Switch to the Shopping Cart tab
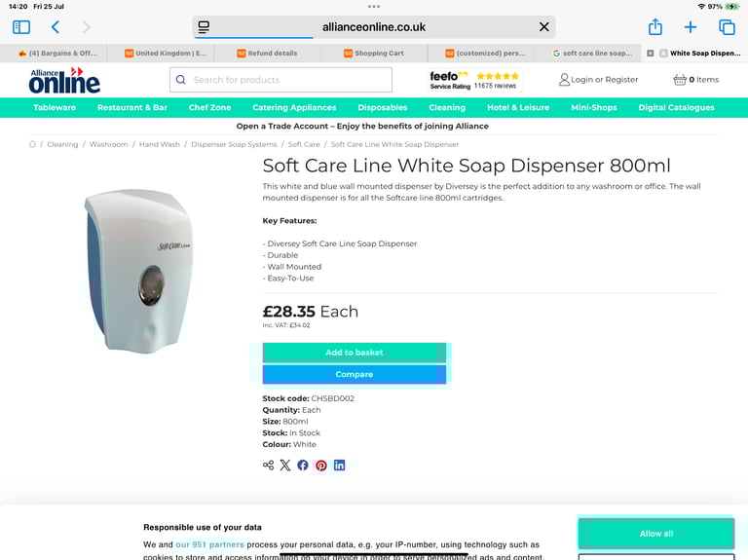The height and width of the screenshot is (560, 748). tap(374, 54)
